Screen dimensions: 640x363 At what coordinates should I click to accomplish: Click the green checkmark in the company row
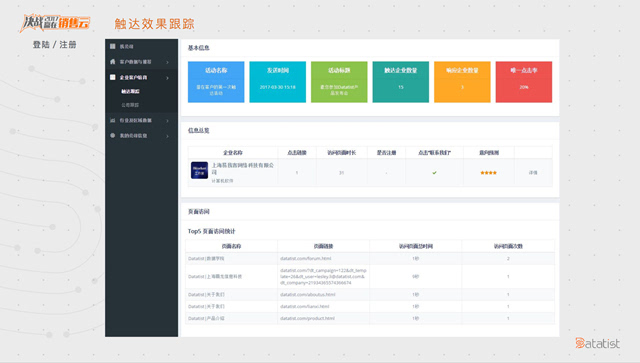(434, 173)
